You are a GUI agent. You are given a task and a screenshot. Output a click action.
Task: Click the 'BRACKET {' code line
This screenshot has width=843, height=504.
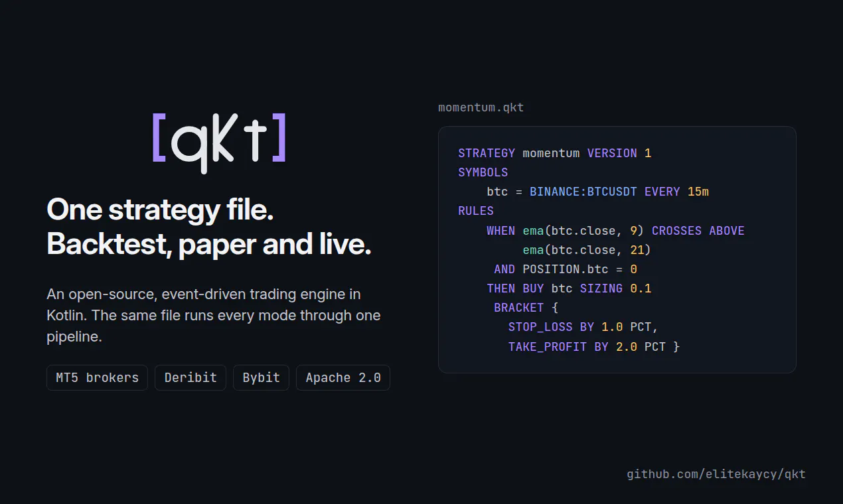point(526,308)
